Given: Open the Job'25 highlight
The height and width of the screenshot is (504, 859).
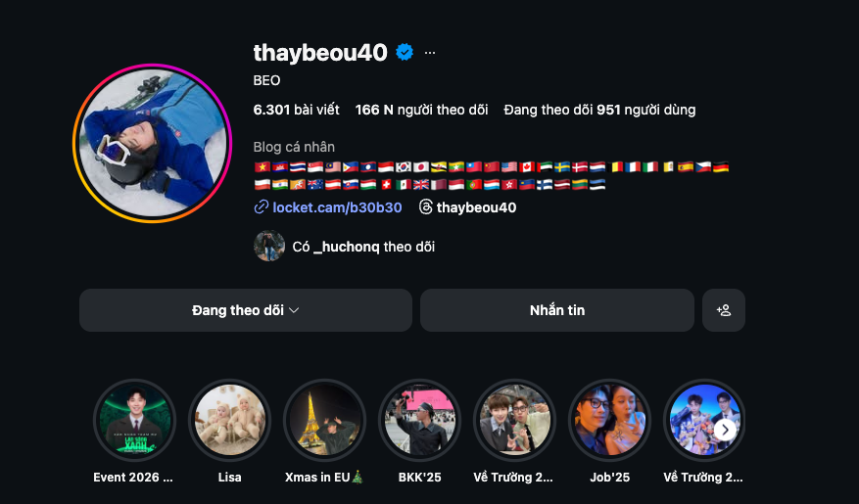Looking at the screenshot, I should (610, 420).
